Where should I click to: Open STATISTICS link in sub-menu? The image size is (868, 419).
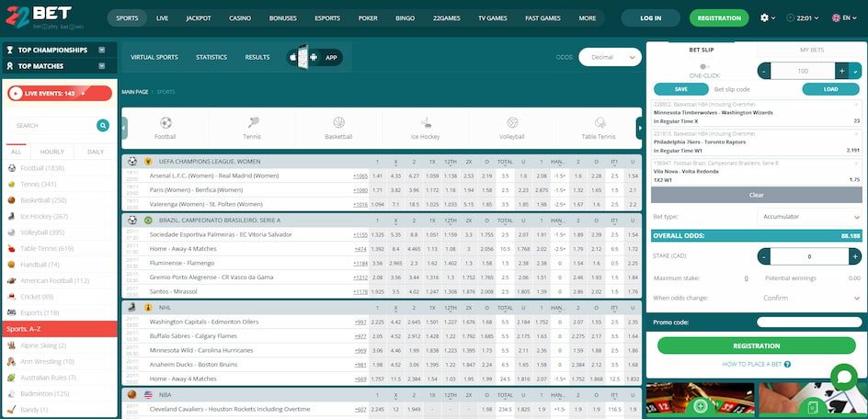(211, 57)
